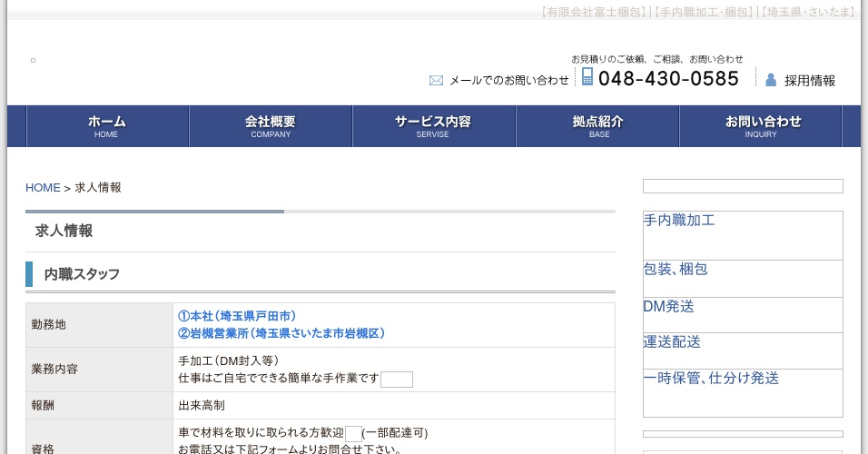The height and width of the screenshot is (454, 868).
Task: Select 包装、梱包 sidebar link
Action: [676, 270]
